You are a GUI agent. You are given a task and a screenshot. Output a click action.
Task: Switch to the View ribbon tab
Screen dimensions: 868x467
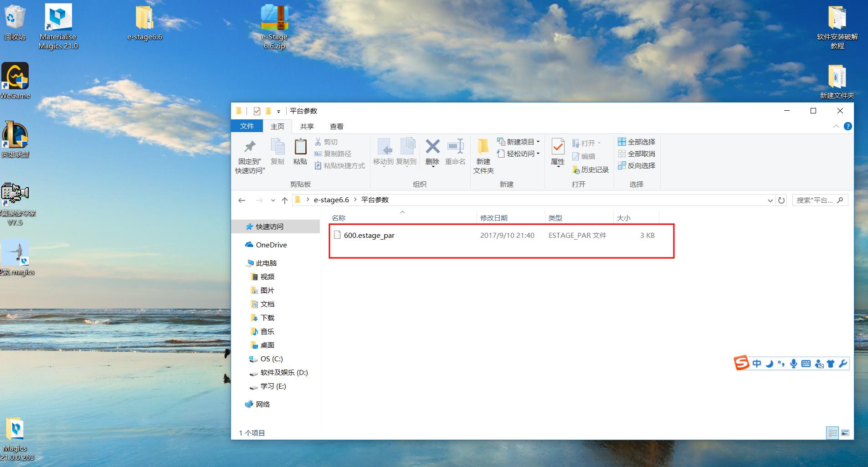(x=336, y=126)
